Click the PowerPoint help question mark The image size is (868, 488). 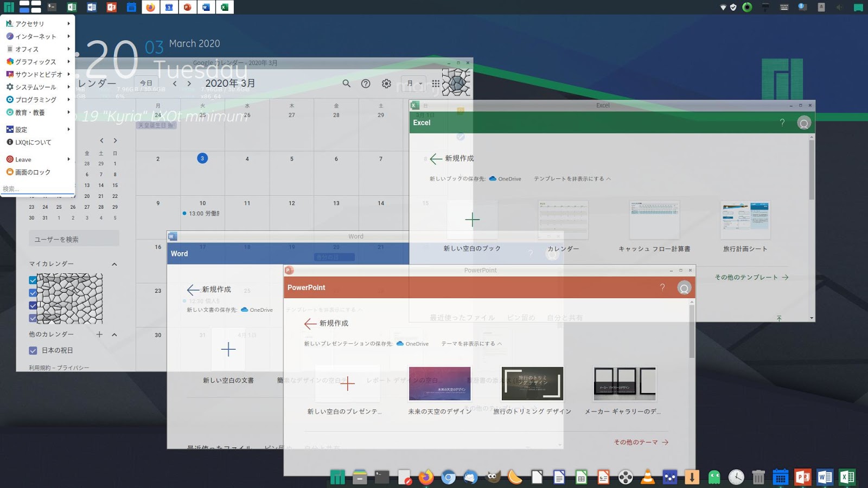click(x=662, y=287)
